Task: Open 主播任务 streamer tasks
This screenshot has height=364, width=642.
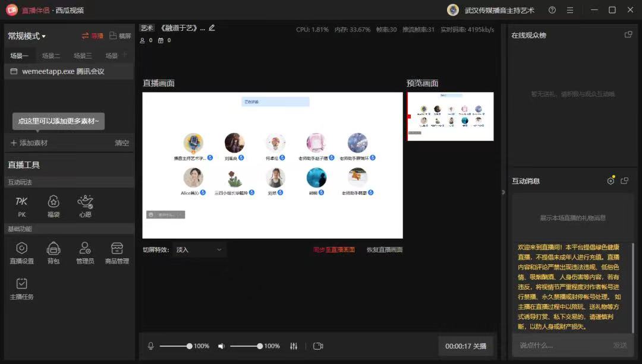Action: coord(21,287)
